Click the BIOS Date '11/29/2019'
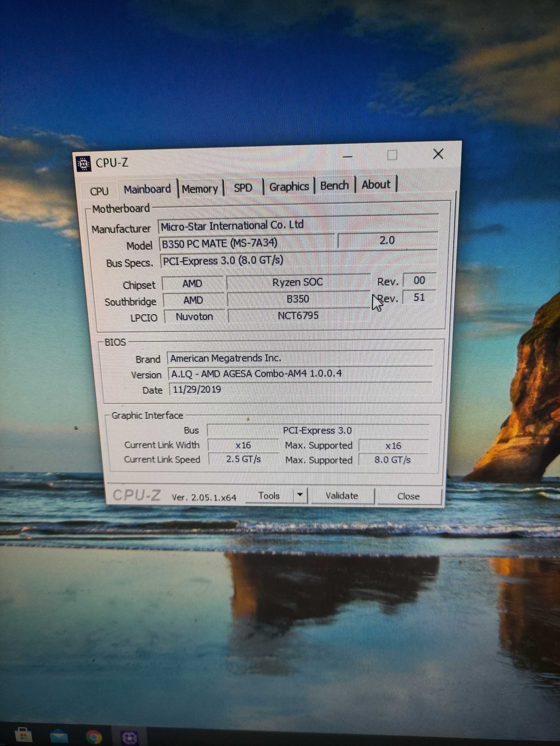 coord(300,389)
